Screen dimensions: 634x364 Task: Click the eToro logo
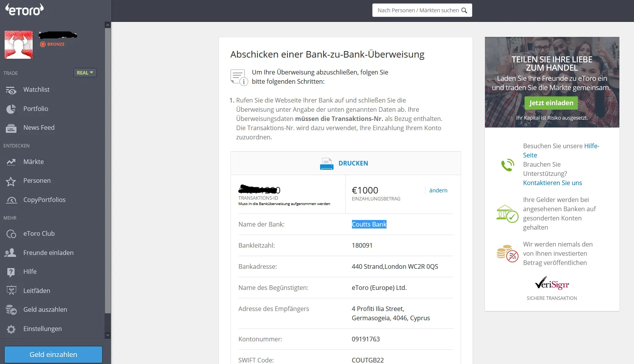click(x=25, y=10)
